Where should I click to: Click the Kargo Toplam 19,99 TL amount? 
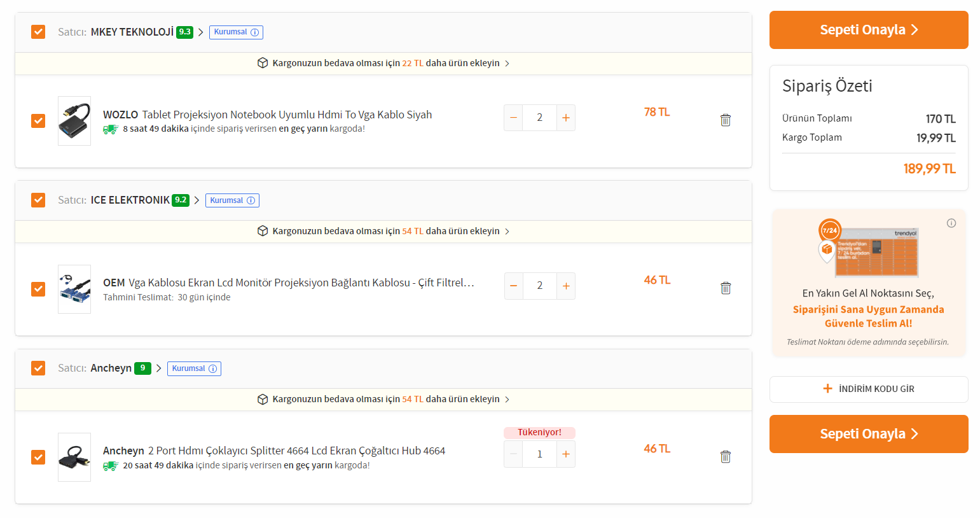click(935, 138)
